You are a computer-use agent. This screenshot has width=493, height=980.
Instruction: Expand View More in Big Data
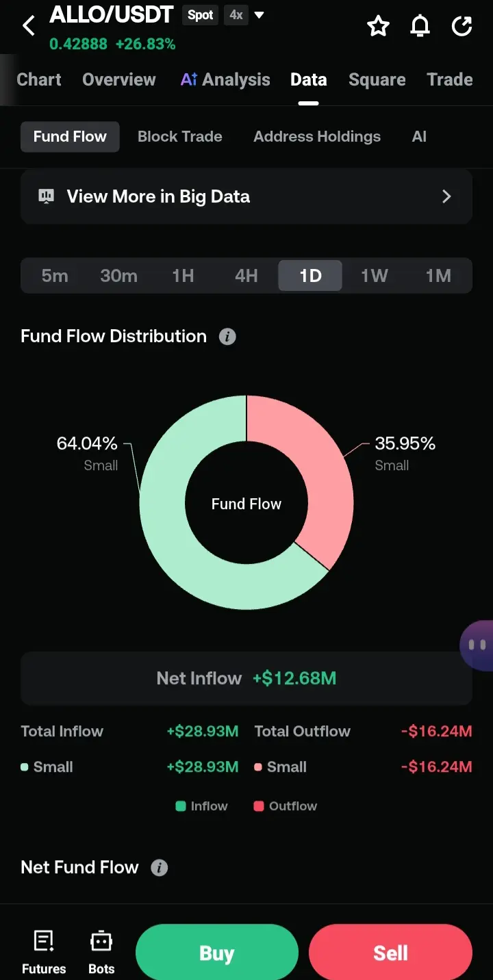(x=246, y=196)
